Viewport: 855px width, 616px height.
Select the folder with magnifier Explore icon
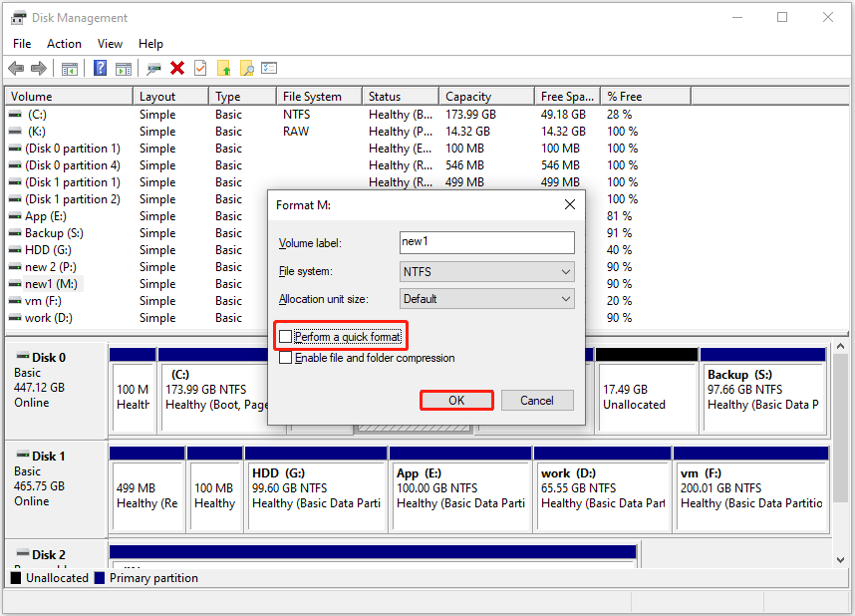point(247,68)
